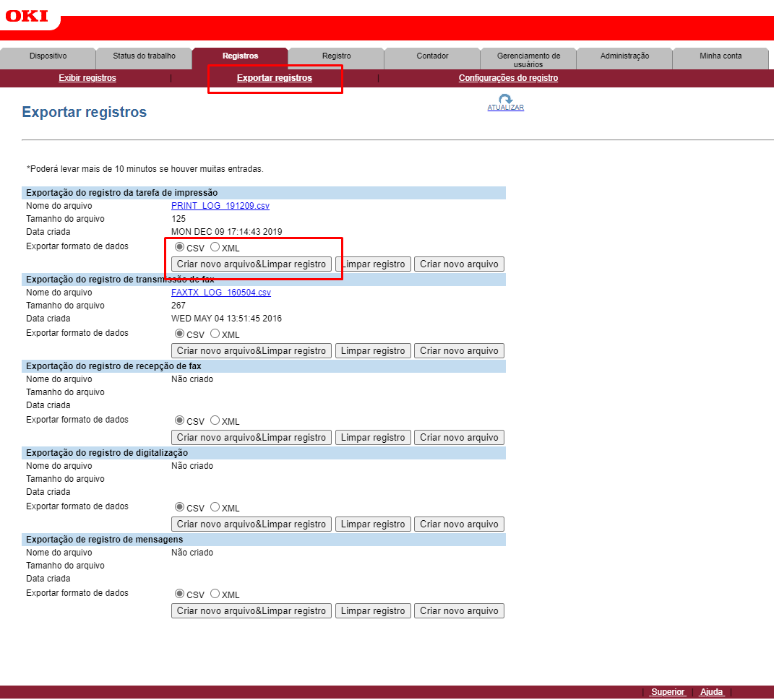Download FAXTX_LOG_160504.csv file

coord(221,293)
